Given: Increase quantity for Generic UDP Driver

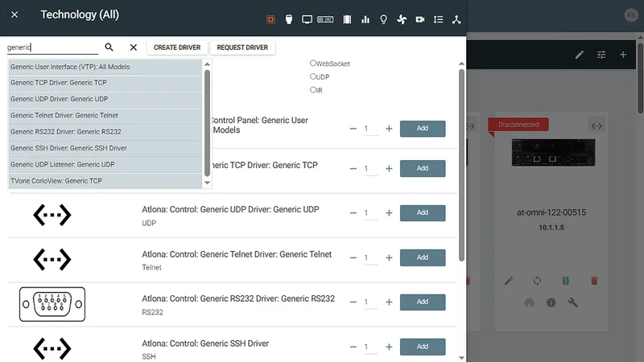Looking at the screenshot, I should click(389, 213).
